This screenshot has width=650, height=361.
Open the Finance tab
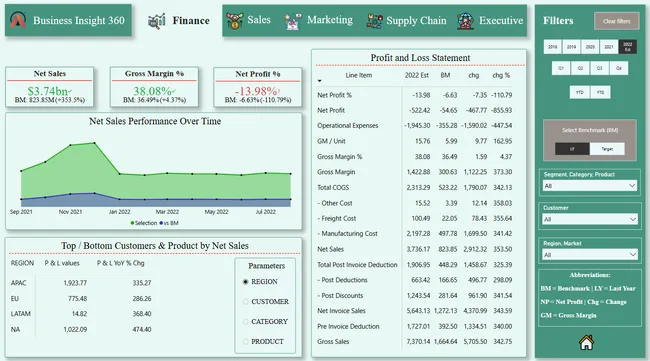179,21
